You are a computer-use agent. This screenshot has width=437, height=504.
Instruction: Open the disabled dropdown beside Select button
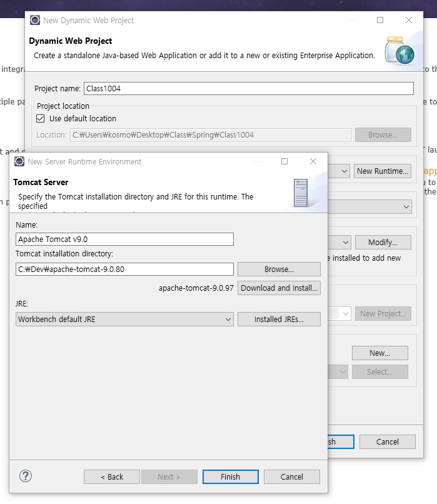343,372
